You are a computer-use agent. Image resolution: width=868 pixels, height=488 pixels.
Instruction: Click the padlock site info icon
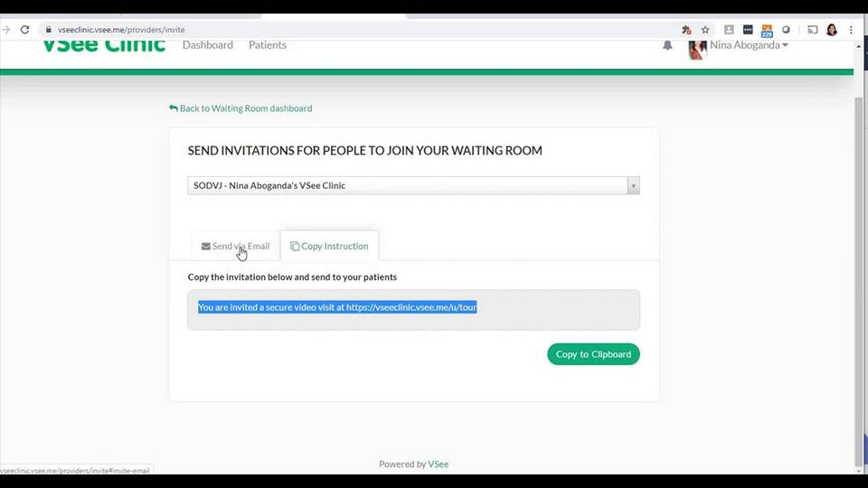(x=49, y=30)
